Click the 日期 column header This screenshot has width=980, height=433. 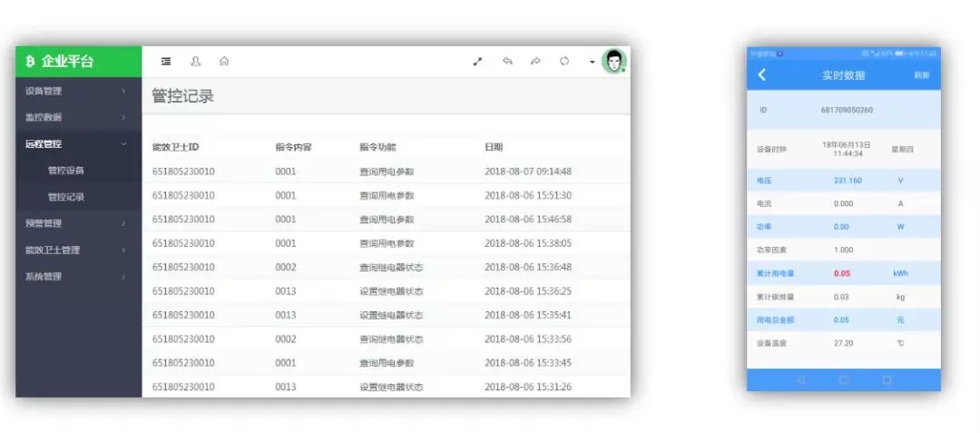(x=494, y=147)
